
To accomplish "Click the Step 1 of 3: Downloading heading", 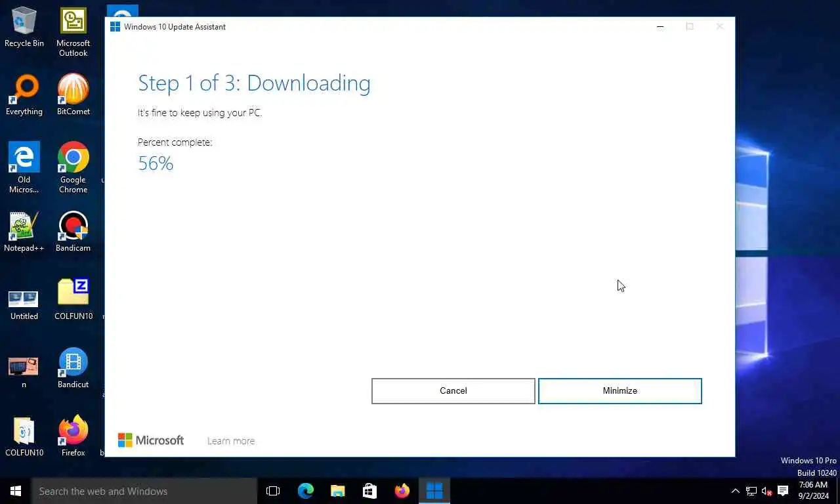I will tap(254, 83).
